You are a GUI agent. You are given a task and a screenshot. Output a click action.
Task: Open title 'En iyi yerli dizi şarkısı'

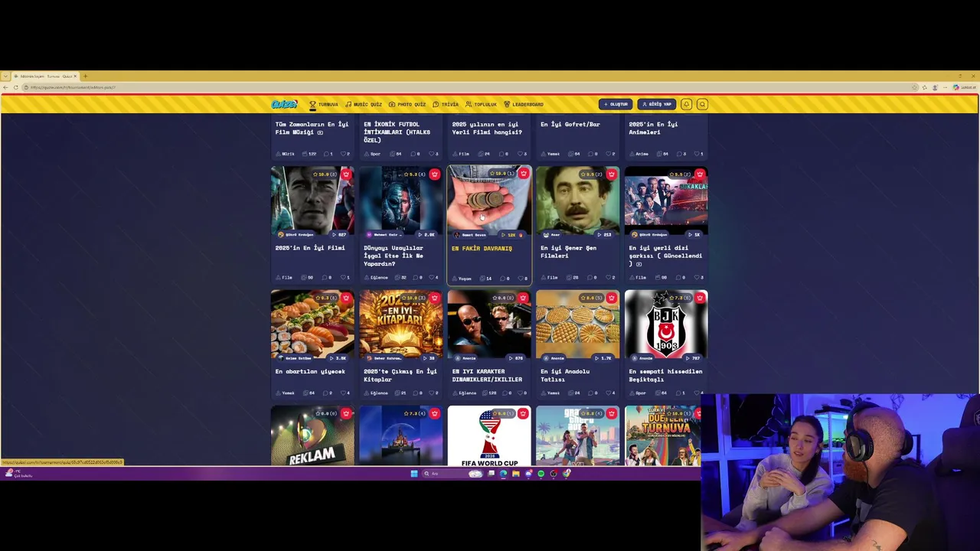[665, 256]
